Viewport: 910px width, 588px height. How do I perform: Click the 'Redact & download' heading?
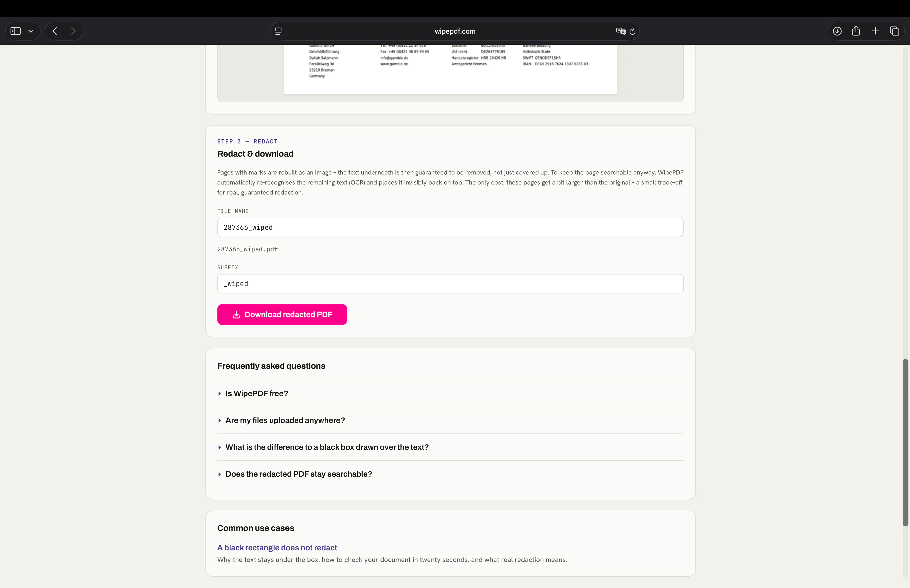pyautogui.click(x=255, y=154)
